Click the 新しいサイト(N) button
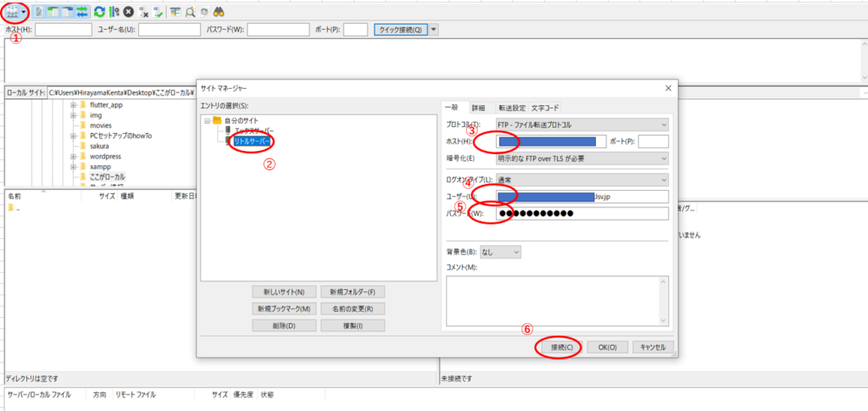This screenshot has width=868, height=411. [284, 292]
